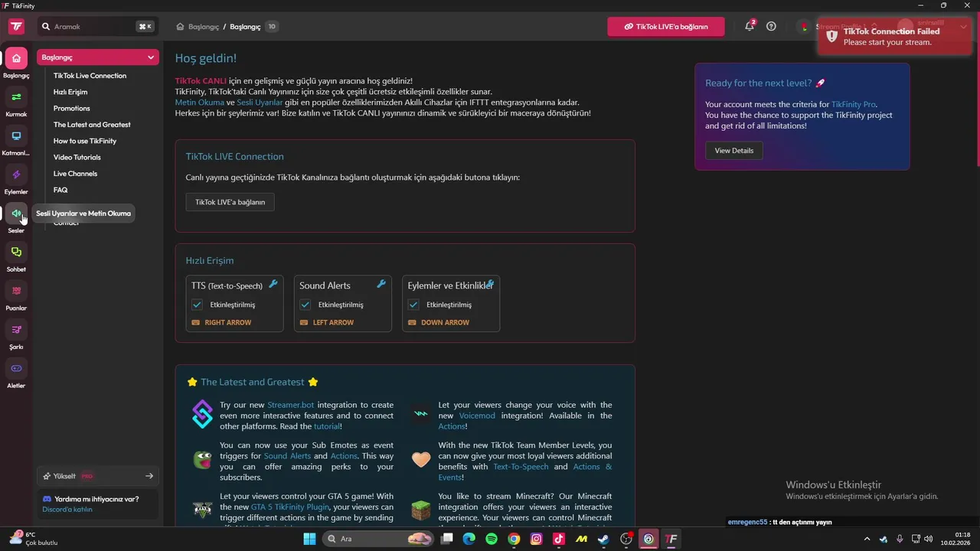Open the Sesler sound icon
980x551 pixels.
coord(16,214)
